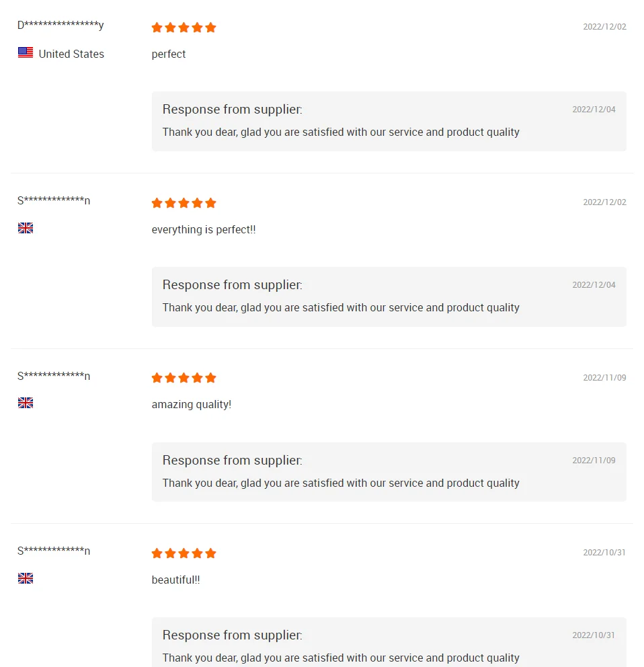Click star rating above 'amazing quality!'
This screenshot has height=667, width=644.
pos(184,378)
